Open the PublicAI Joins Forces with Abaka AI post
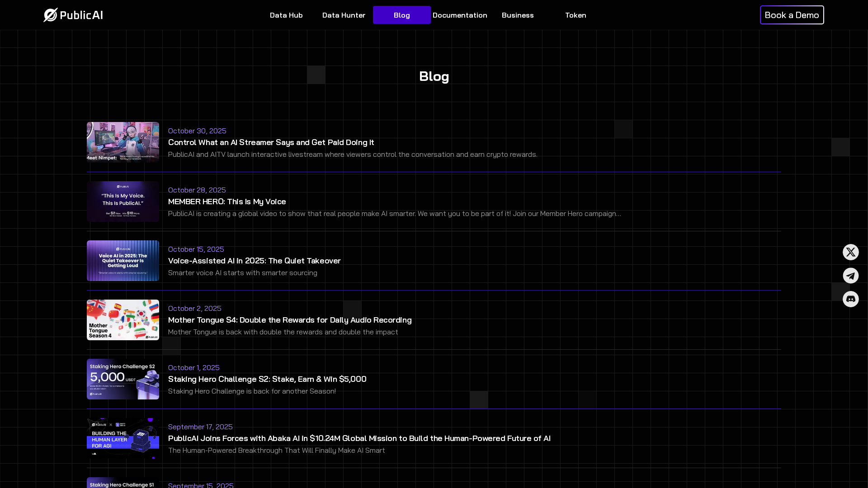The image size is (868, 488). [359, 438]
